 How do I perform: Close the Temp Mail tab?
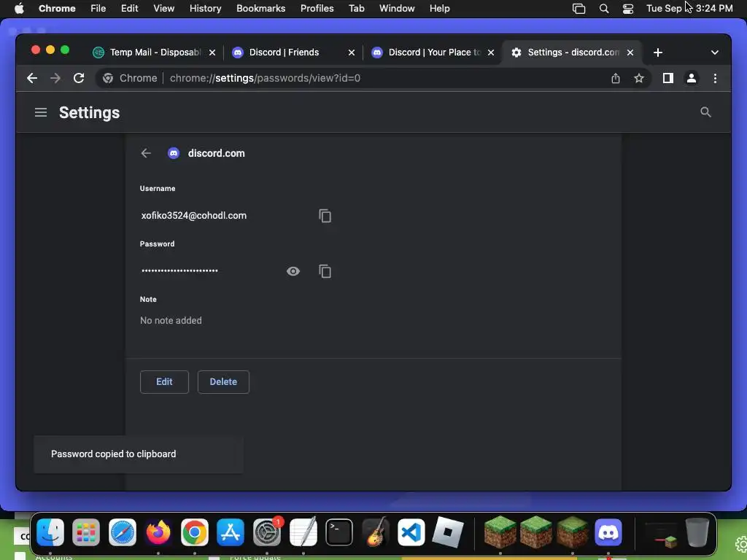(212, 52)
